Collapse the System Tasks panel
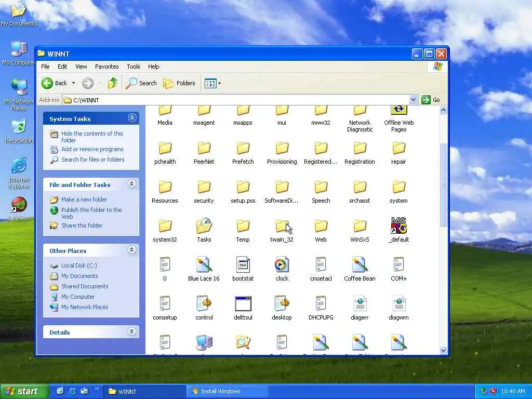 (x=132, y=118)
